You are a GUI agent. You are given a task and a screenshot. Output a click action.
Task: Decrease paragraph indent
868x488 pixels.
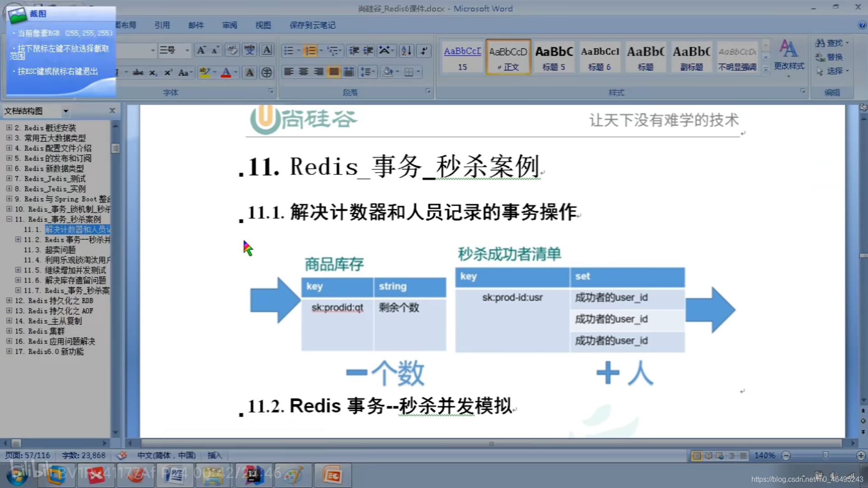[354, 51]
